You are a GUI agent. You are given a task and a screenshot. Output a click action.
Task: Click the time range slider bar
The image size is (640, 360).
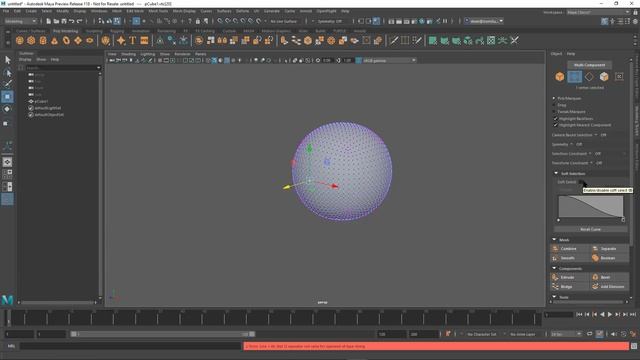point(162,334)
